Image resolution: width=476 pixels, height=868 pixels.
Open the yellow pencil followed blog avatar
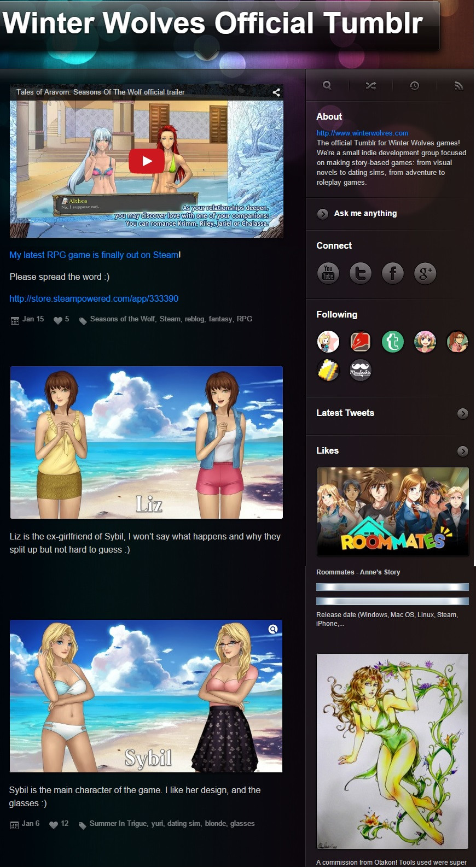328,370
